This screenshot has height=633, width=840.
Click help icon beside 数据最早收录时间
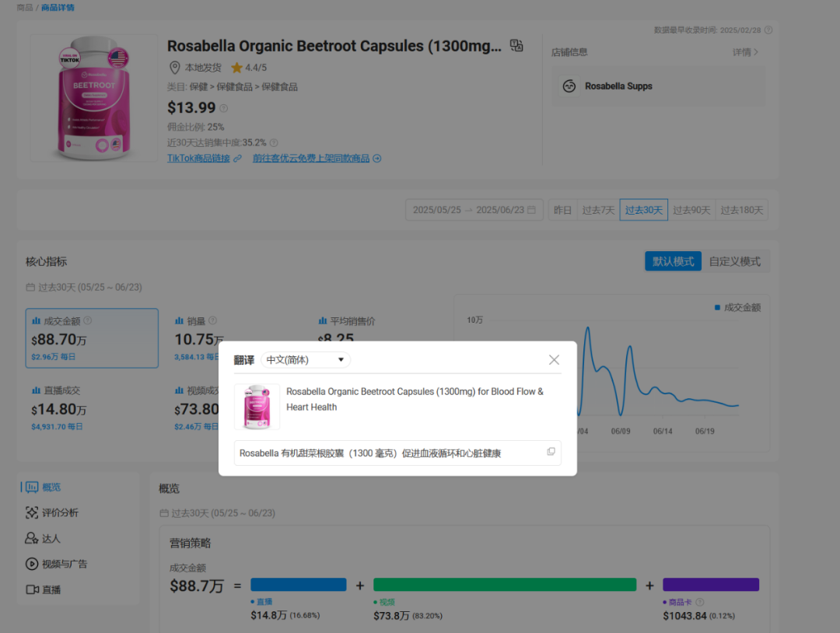pos(768,30)
